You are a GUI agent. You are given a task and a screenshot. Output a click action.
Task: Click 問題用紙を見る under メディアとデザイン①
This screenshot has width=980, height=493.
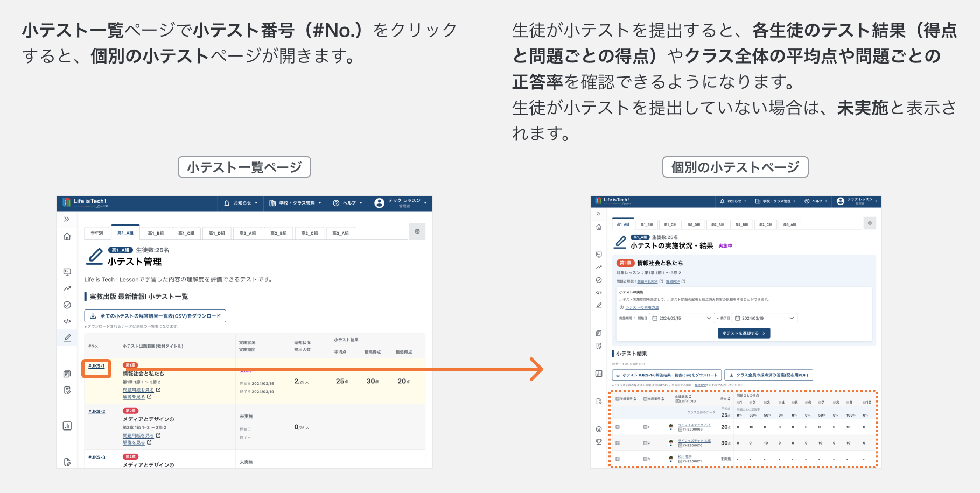pos(138,435)
